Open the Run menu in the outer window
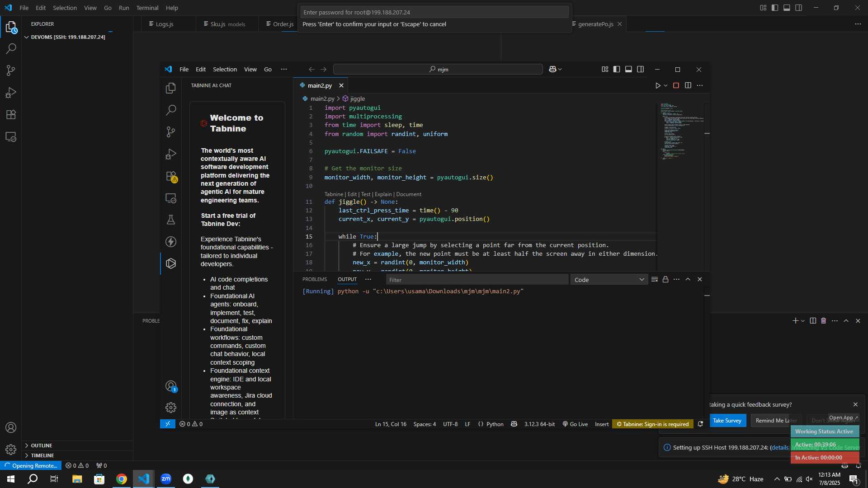This screenshot has width=868, height=488. pos(124,8)
